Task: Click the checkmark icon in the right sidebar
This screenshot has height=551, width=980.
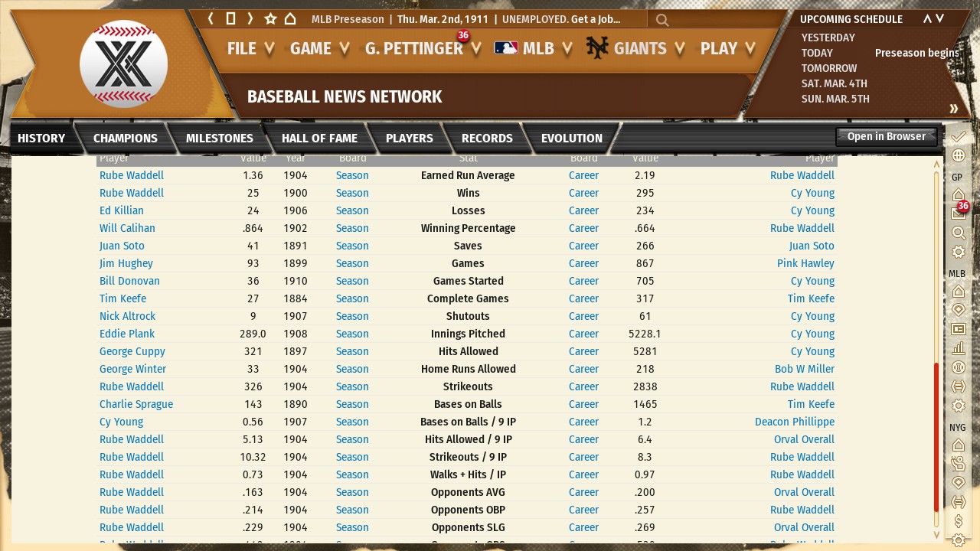Action: [958, 137]
